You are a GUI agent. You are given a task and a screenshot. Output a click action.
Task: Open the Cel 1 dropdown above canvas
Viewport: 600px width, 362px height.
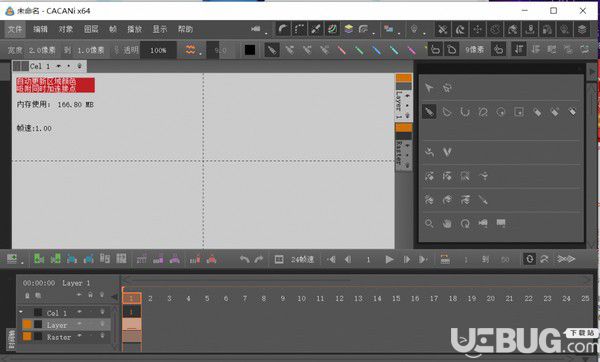59,66
